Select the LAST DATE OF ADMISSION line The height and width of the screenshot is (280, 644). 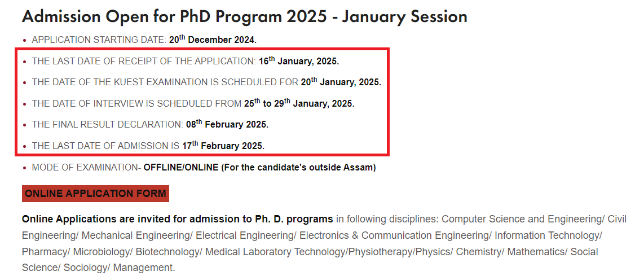[x=148, y=146]
